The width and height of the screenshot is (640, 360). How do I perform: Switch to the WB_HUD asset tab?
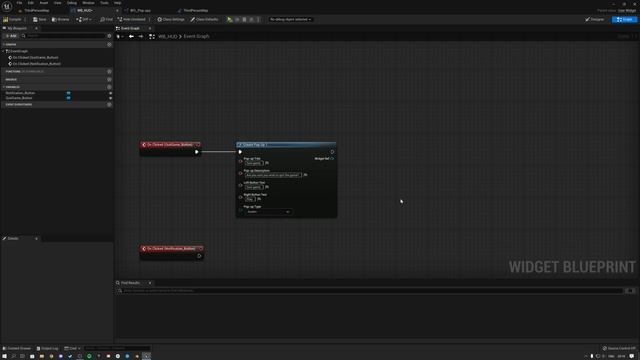[x=85, y=10]
